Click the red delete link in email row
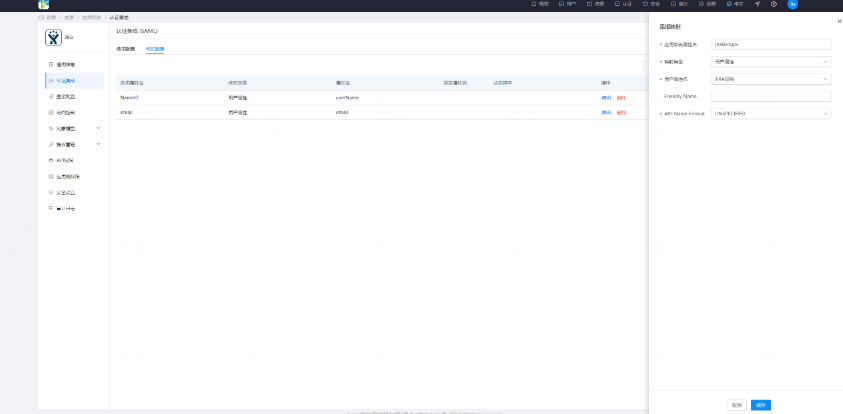 [621, 112]
